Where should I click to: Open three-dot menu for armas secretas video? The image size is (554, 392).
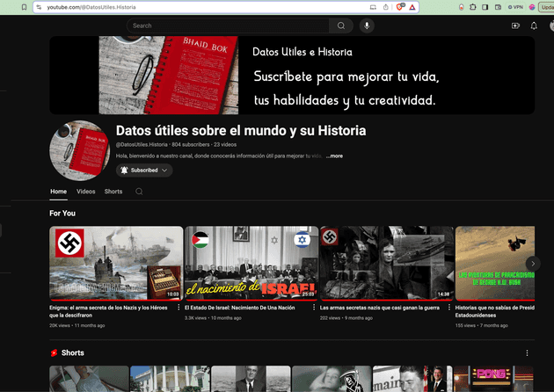449,308
